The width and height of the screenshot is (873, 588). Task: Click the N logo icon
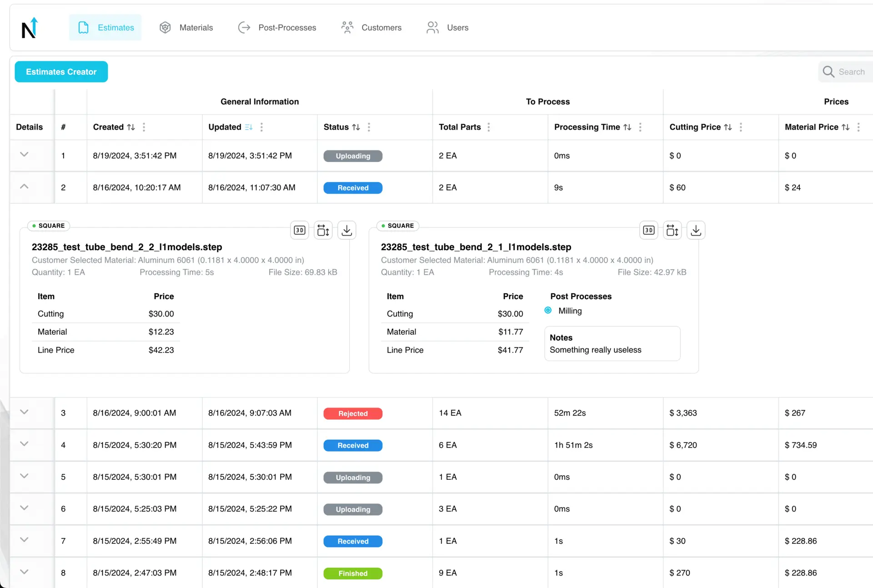tap(30, 28)
